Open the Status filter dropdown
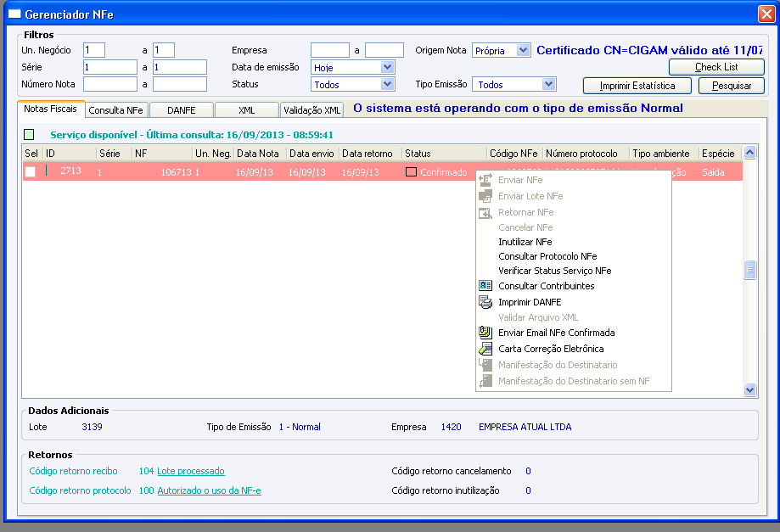780x532 pixels. pos(388,84)
